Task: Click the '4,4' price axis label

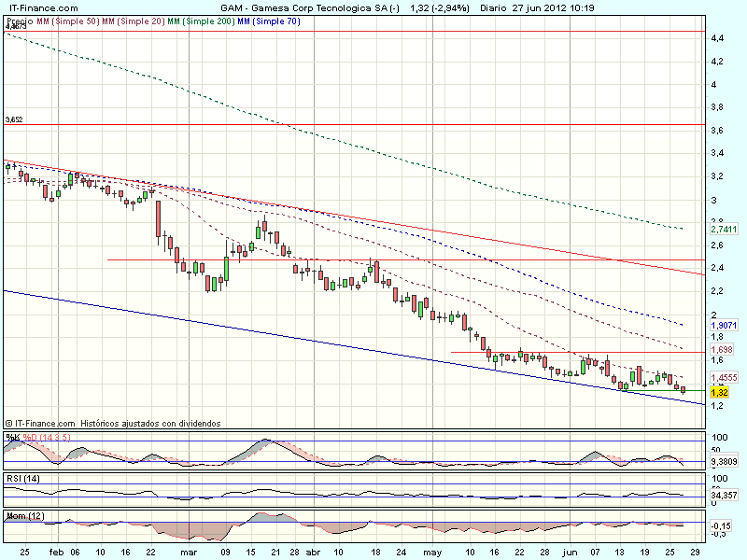Action: 717,38
